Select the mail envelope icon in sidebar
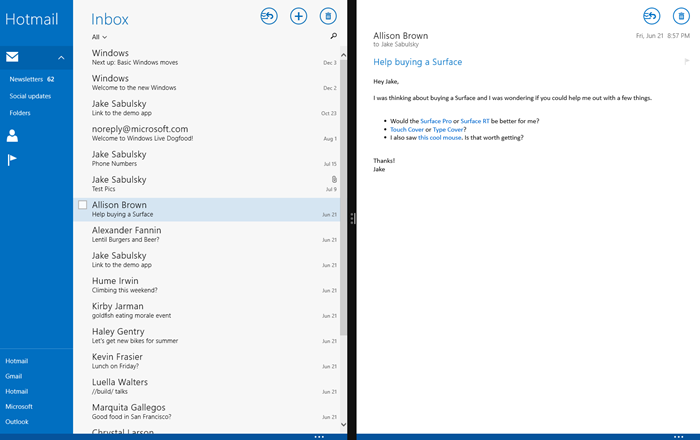The width and height of the screenshot is (700, 440). click(x=12, y=57)
